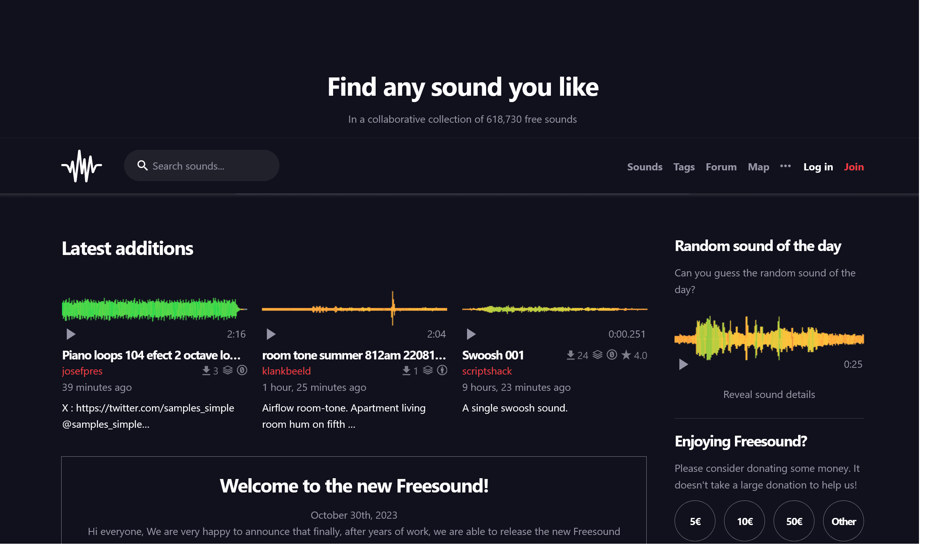Click the 2:04 duration on room tone summer
Viewport: 946px width, 560px height.
tap(436, 334)
